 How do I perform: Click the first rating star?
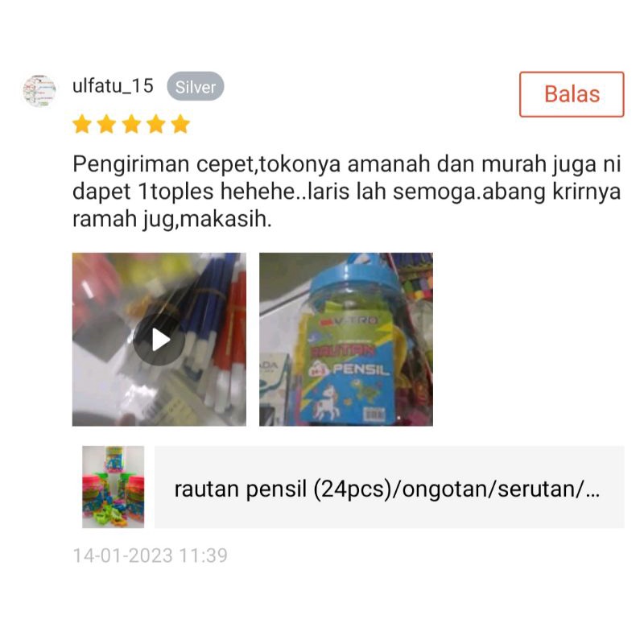point(82,125)
